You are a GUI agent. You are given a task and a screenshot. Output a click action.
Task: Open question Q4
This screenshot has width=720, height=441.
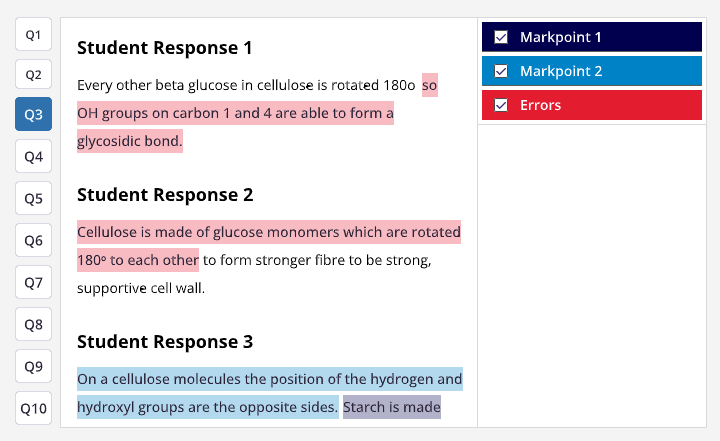[33, 157]
